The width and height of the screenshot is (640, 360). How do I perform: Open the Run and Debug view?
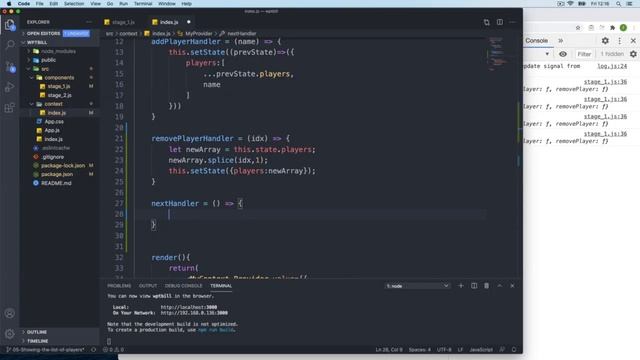10,87
